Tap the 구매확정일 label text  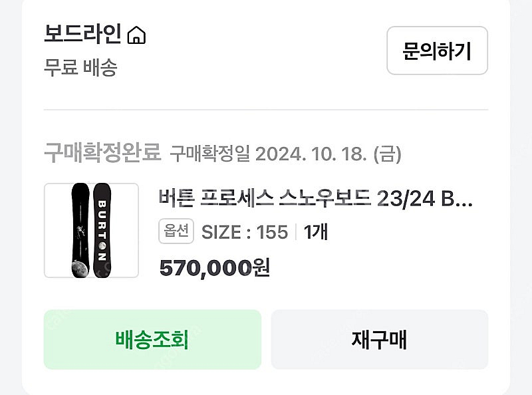pyautogui.click(x=209, y=154)
